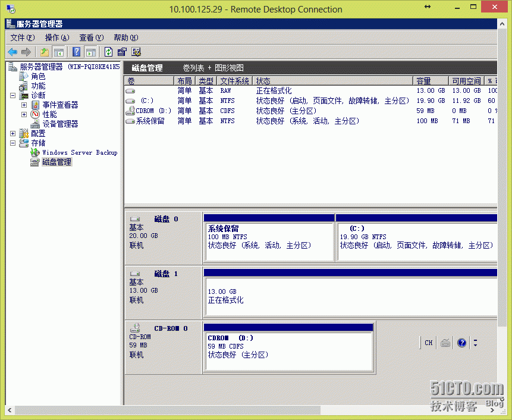Sort by the 卷 column header
The height and width of the screenshot is (420, 512).
pyautogui.click(x=149, y=81)
